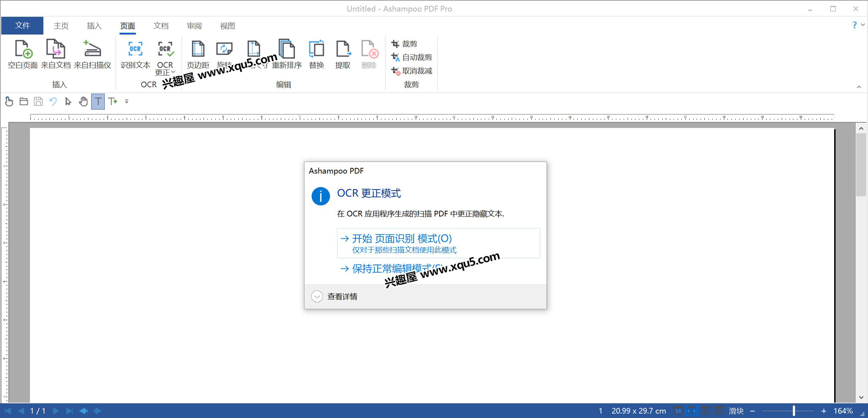Select the arrow pointer tool

tap(68, 101)
